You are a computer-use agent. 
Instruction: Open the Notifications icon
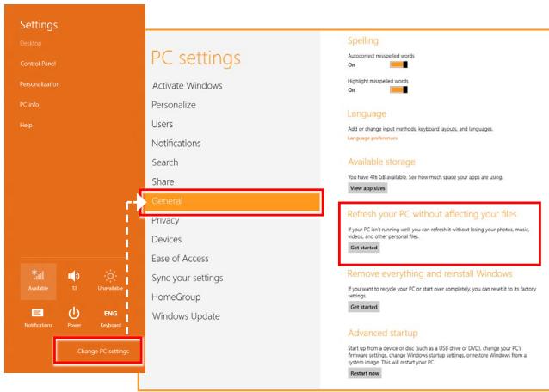(x=38, y=318)
